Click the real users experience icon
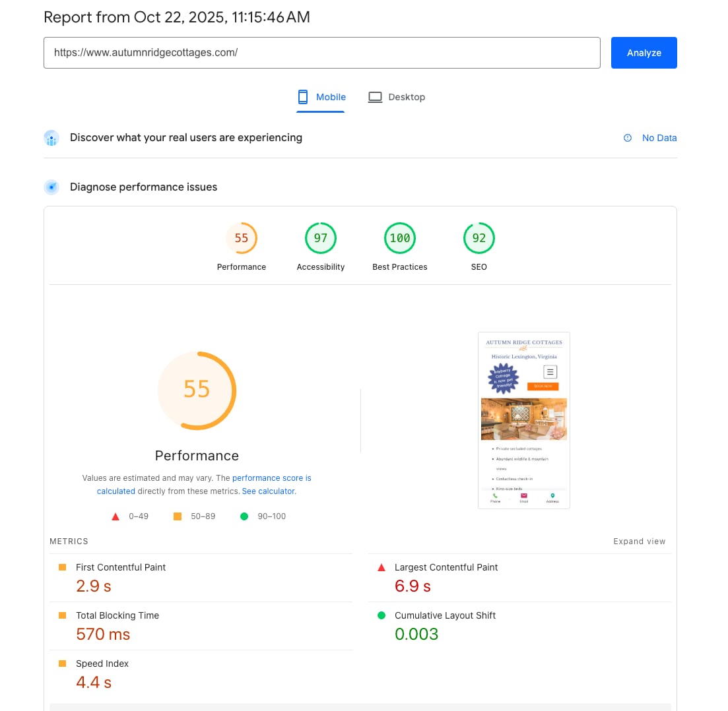Screen dimensions: 728x711 click(x=51, y=138)
